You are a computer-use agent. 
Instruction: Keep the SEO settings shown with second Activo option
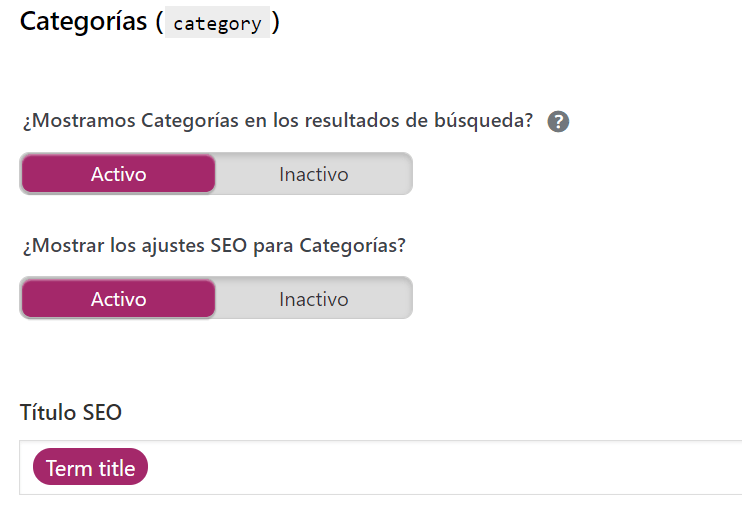[x=118, y=298]
